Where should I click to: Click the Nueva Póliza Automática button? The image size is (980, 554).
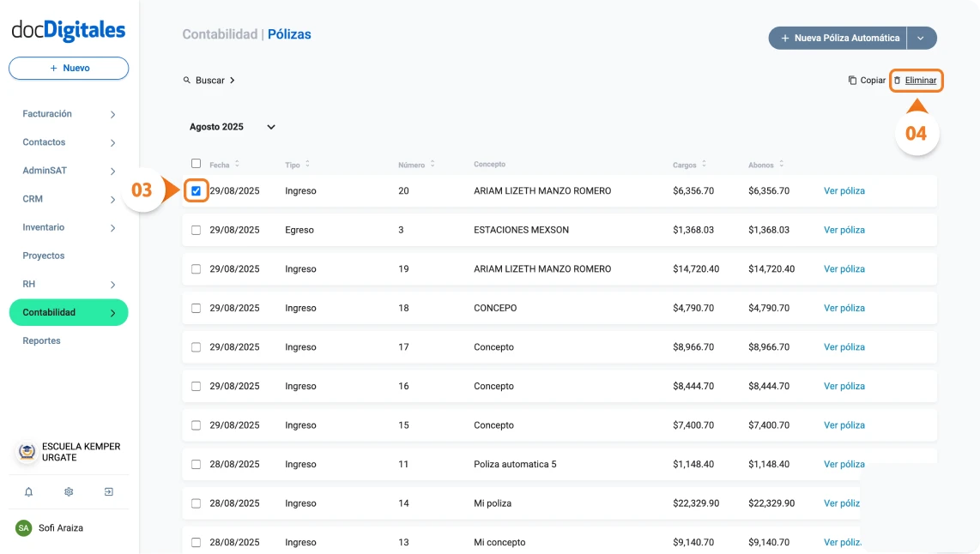837,38
